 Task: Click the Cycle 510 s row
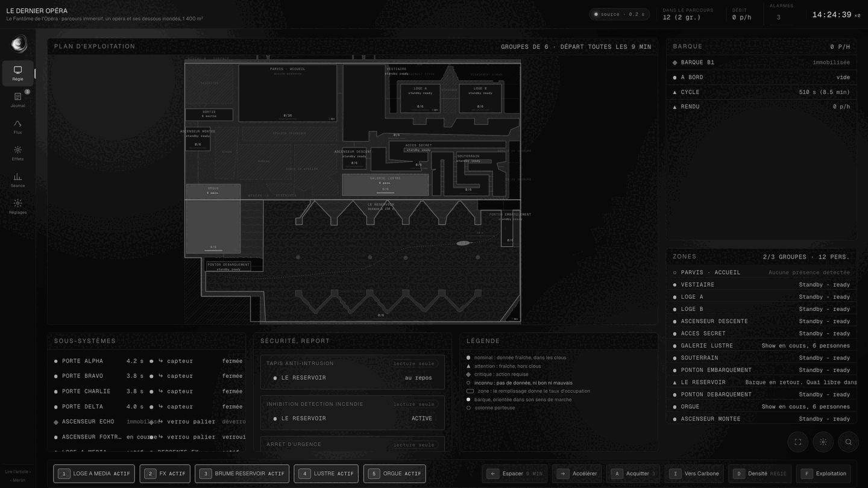tap(761, 92)
